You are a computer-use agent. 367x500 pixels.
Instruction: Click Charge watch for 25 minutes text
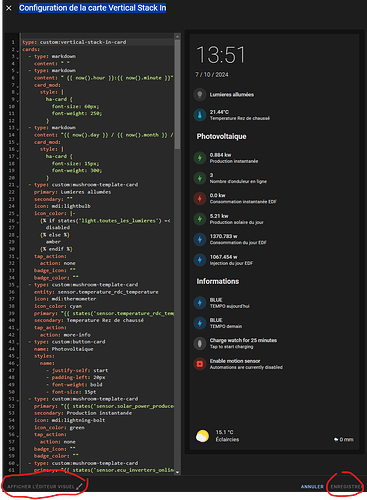(x=243, y=340)
